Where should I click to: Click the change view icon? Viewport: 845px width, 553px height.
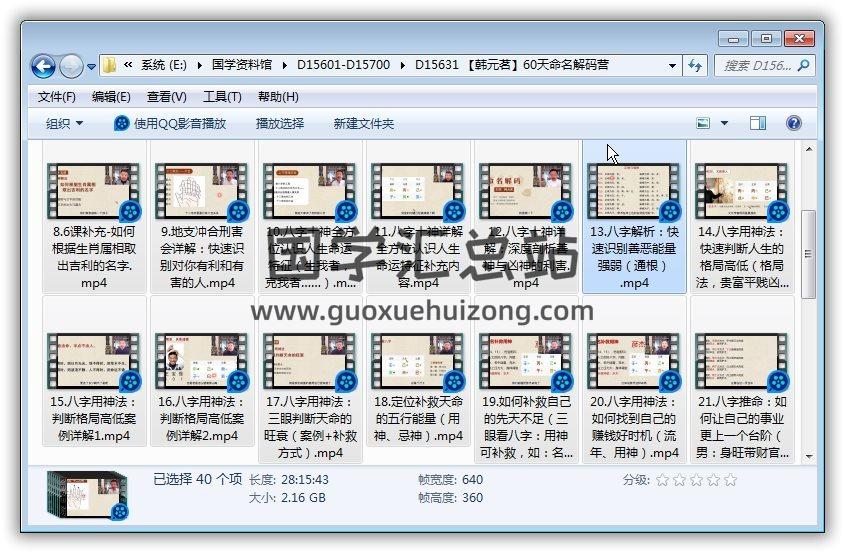point(703,123)
